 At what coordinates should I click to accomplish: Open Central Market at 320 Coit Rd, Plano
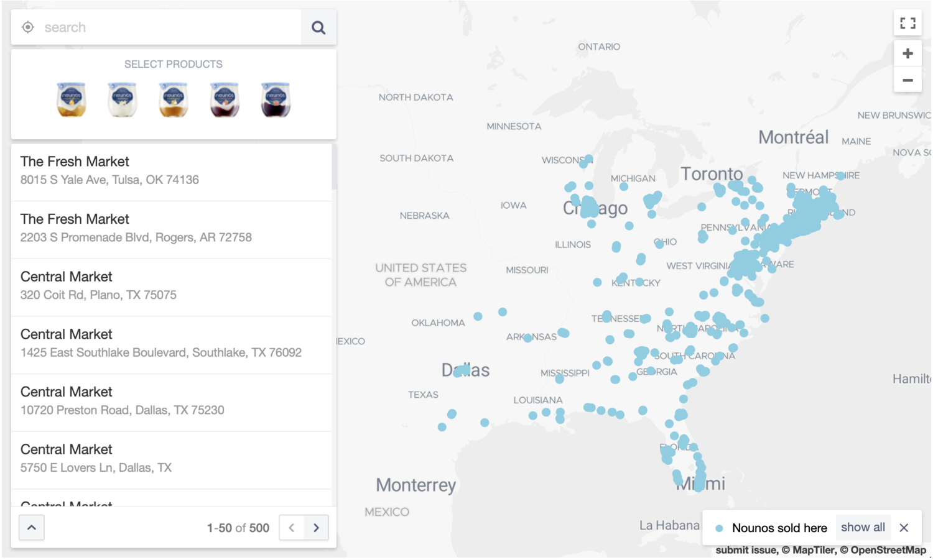(x=171, y=287)
